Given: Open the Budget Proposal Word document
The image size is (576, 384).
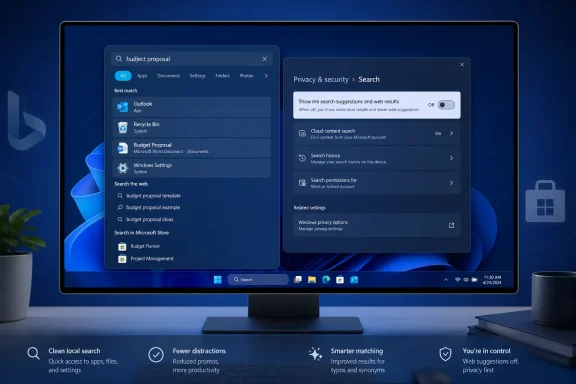Looking at the screenshot, I should click(191, 148).
